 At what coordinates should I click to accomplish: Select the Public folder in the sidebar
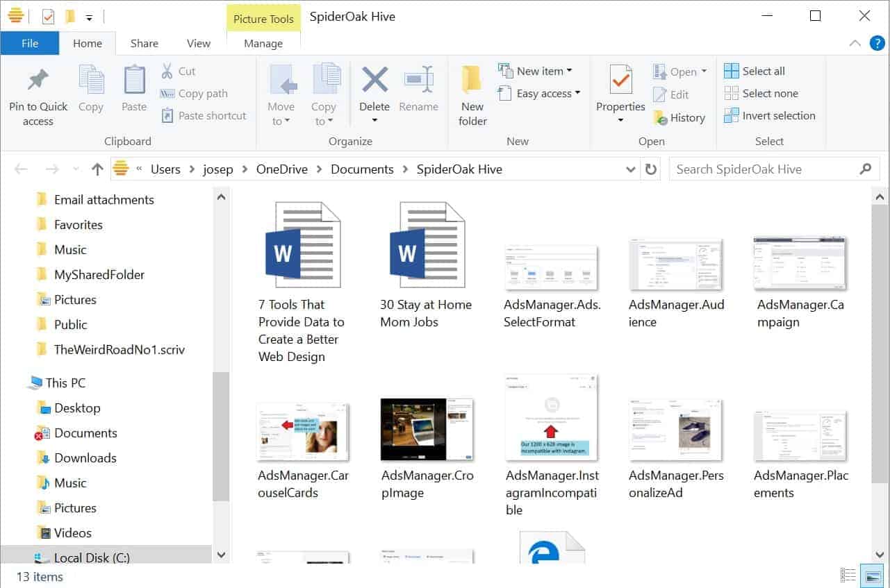71,325
